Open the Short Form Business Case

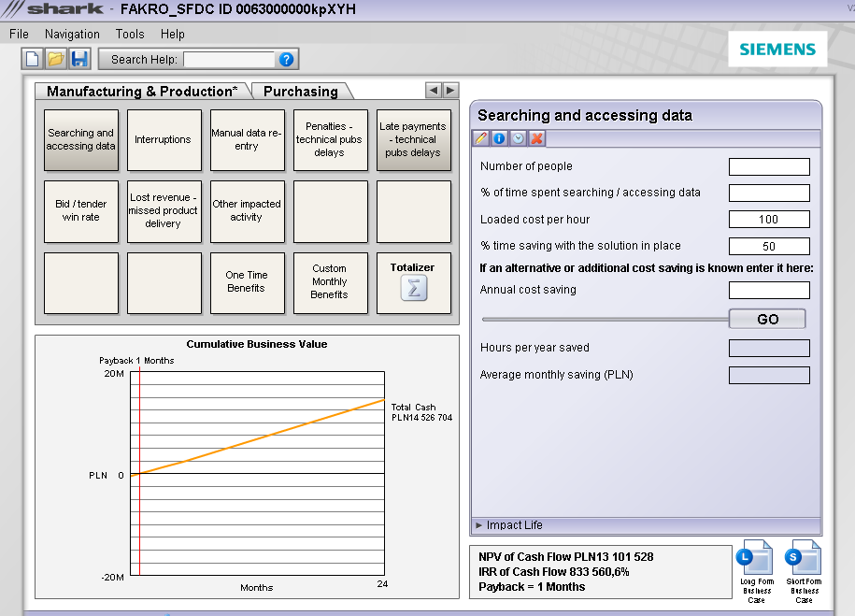point(804,571)
